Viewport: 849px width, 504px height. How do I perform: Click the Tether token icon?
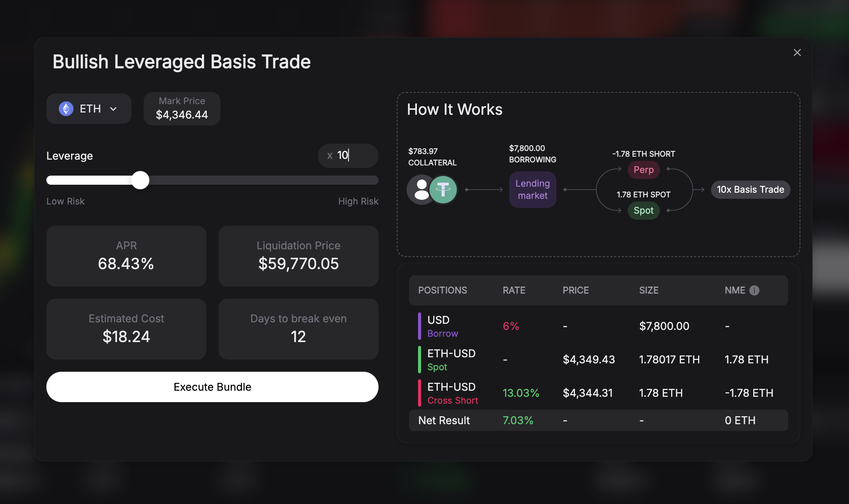[443, 190]
